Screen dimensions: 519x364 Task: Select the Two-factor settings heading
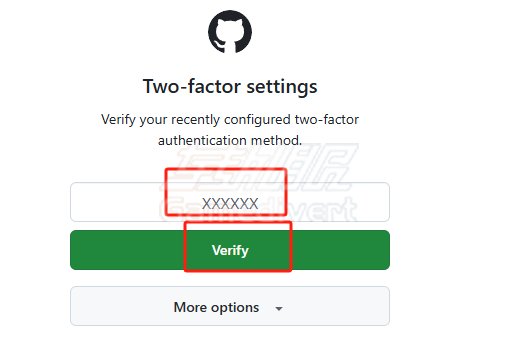[x=230, y=86]
